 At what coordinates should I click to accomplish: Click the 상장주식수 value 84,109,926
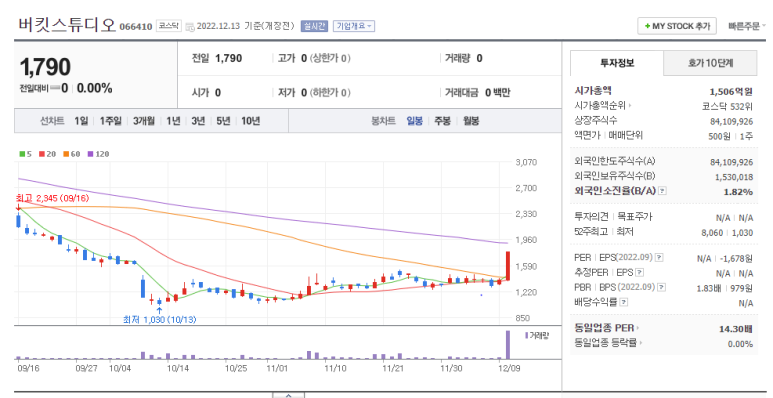(x=732, y=121)
